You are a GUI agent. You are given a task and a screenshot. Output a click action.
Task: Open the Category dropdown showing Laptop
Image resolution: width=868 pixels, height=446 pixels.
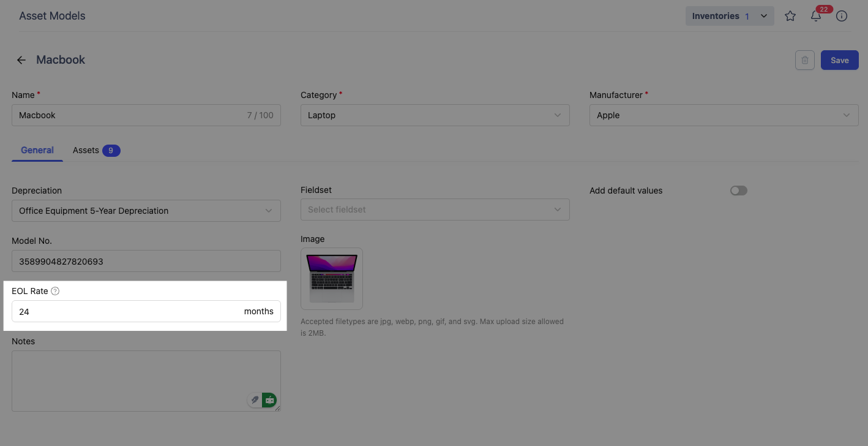[x=435, y=115]
